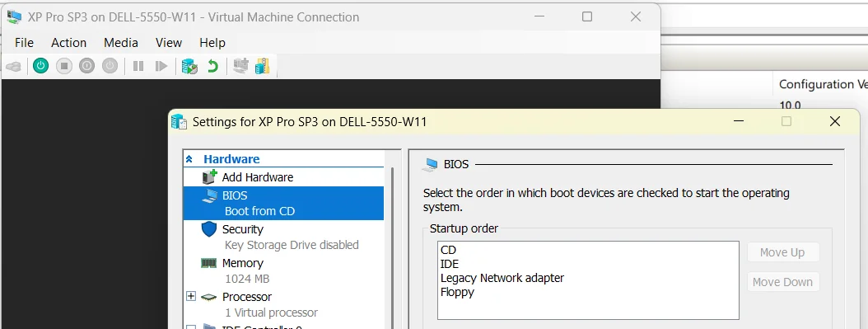Click the zipped server toolbar icon
868x329 pixels.
click(x=263, y=66)
